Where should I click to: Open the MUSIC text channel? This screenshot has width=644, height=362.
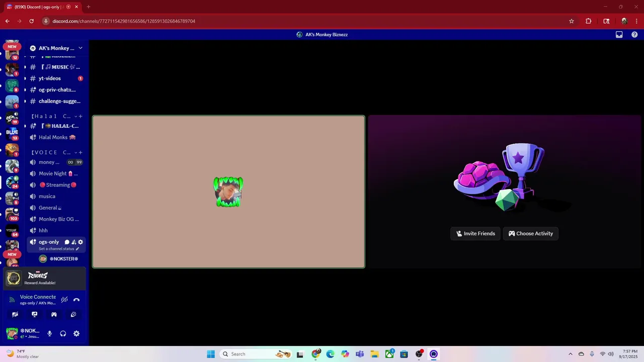(x=56, y=67)
